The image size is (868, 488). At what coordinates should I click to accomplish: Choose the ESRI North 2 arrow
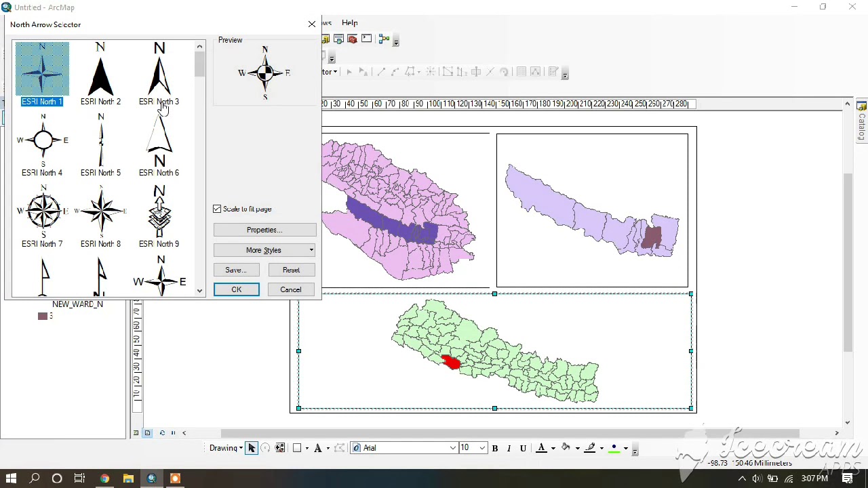coord(100,74)
